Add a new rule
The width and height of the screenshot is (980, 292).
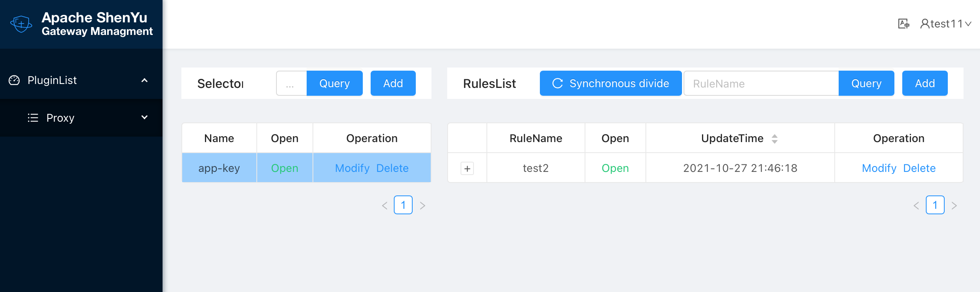pos(925,83)
